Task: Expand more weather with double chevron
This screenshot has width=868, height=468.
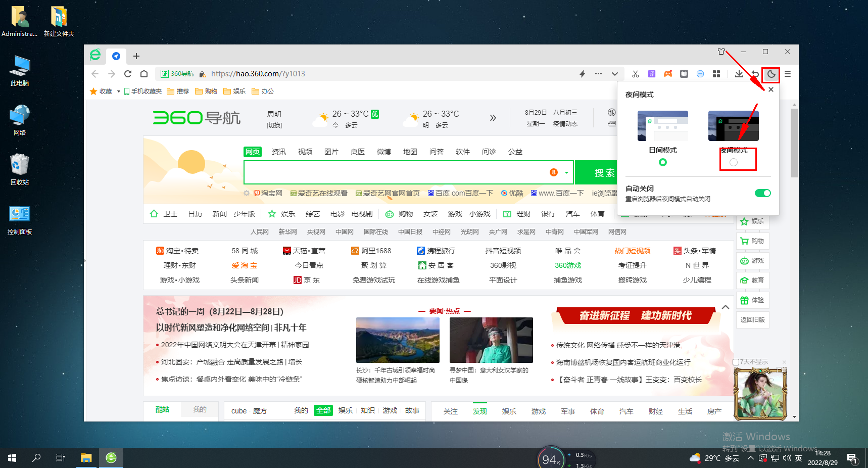Action: [x=493, y=118]
